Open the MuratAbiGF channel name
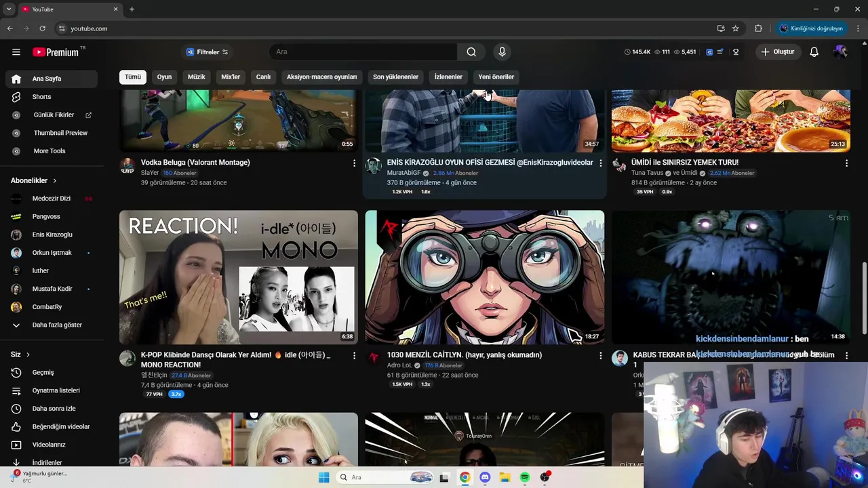This screenshot has width=868, height=488. pos(403,173)
